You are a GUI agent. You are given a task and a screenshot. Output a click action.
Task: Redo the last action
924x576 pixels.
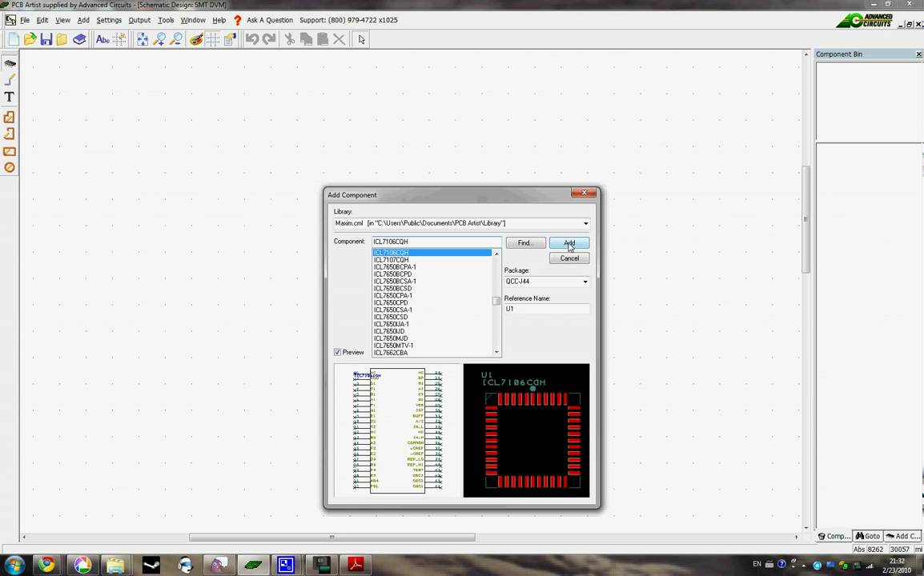coord(269,39)
